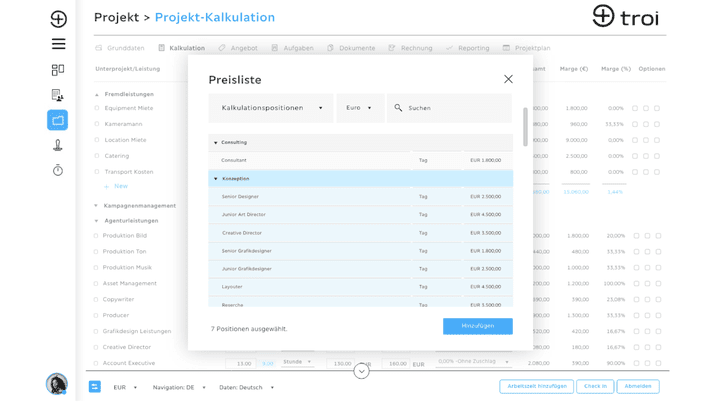Click the plus-circle logo icon in sidebar
Screen dimensions: 720x405
(58, 19)
